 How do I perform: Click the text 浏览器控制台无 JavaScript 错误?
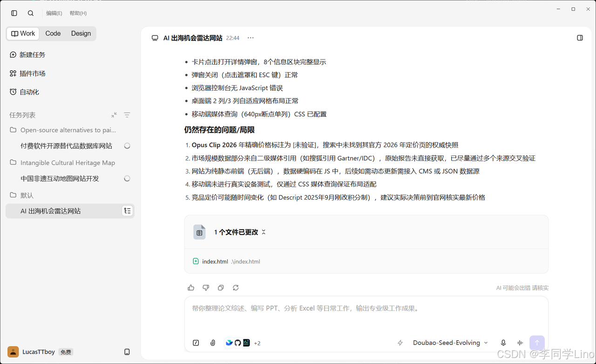point(237,88)
